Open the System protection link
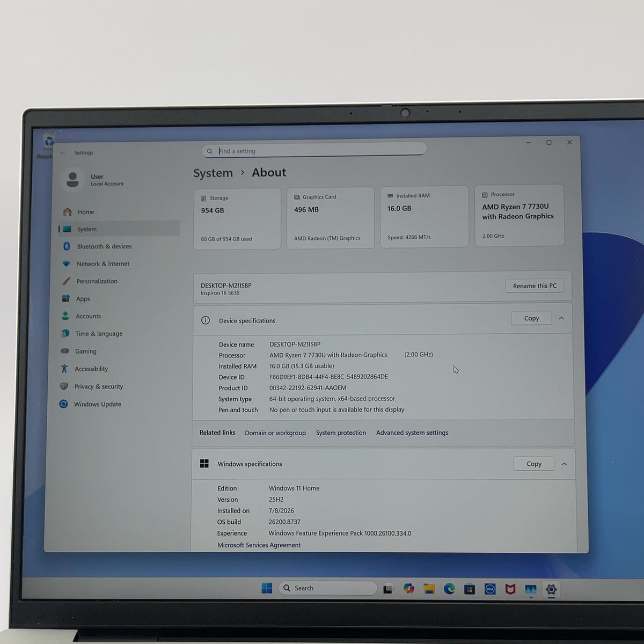Image resolution: width=644 pixels, height=644 pixels. [x=341, y=433]
